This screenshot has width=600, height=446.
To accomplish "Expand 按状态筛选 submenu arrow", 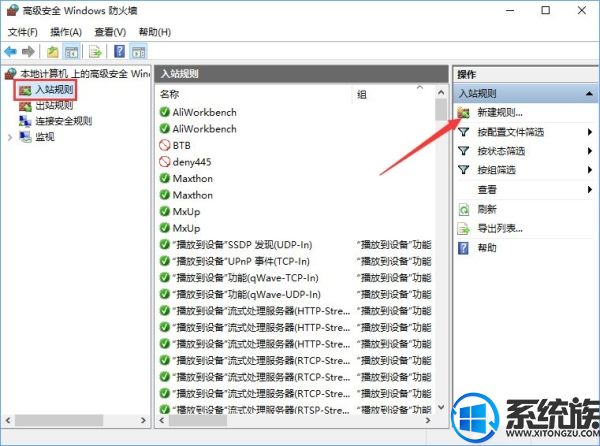I will [590, 151].
